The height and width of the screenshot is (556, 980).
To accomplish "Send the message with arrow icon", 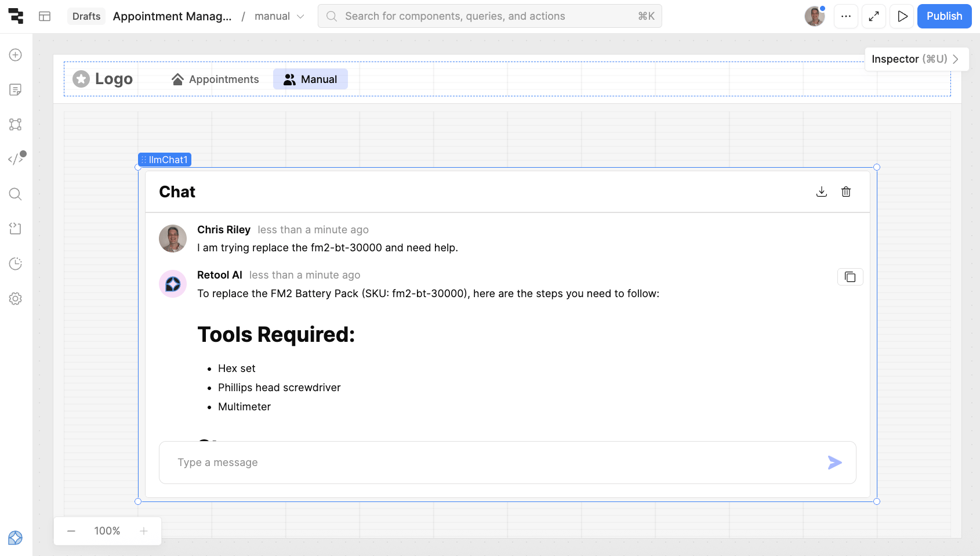I will [x=834, y=463].
